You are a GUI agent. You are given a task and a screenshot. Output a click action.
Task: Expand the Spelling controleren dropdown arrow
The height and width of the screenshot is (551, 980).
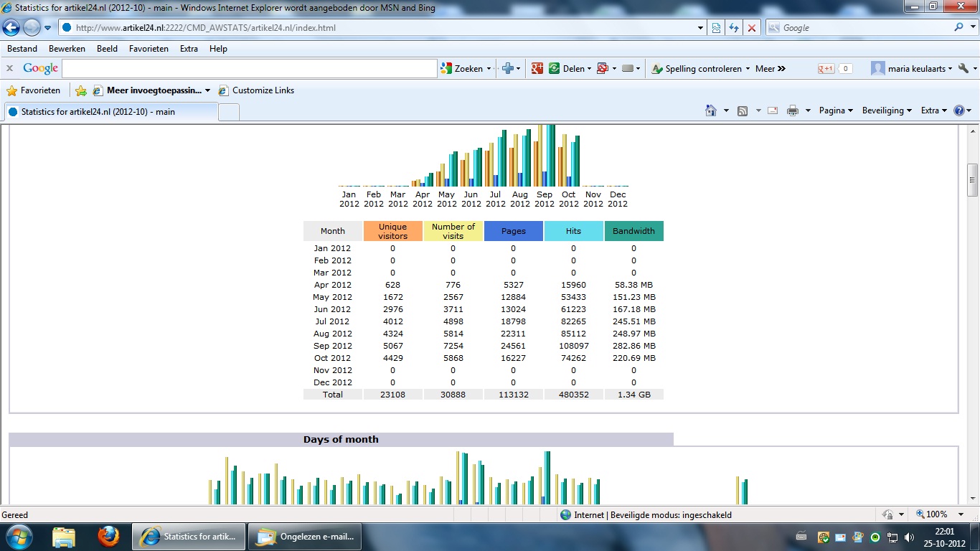coord(748,69)
